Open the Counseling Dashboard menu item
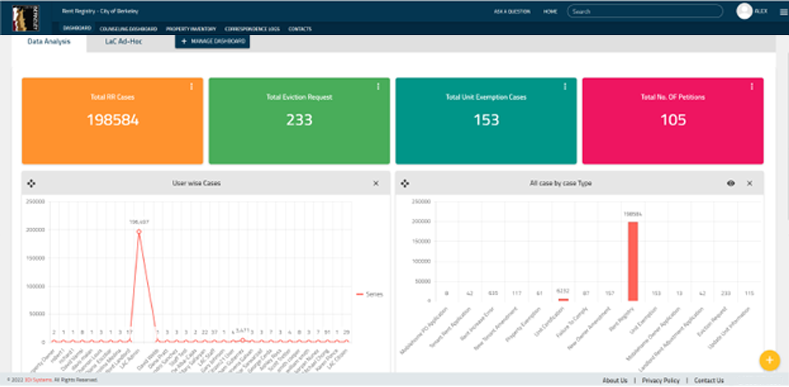 point(128,29)
